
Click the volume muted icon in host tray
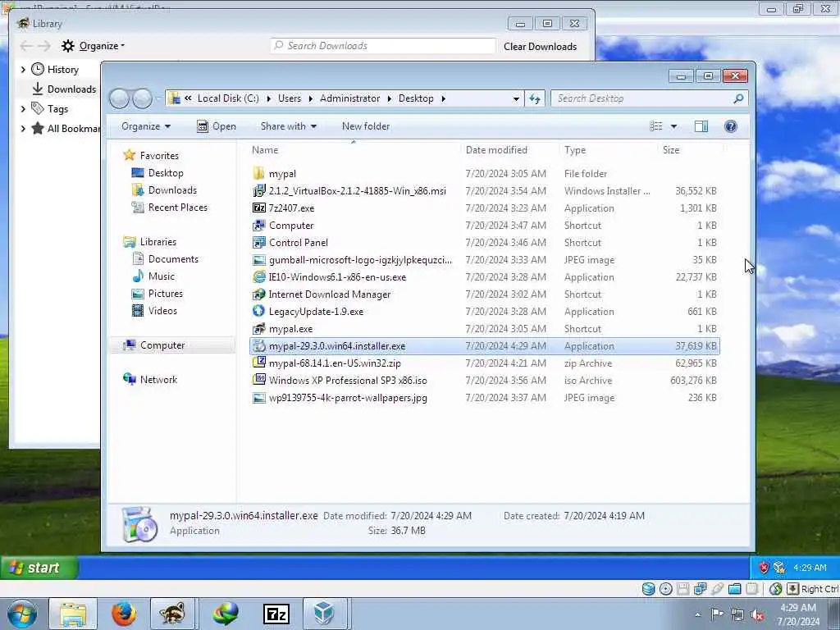point(757,615)
